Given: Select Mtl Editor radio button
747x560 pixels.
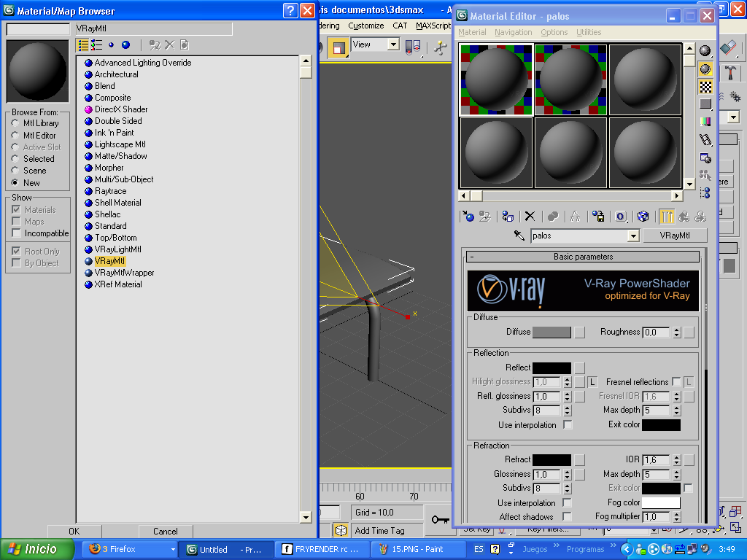Looking at the screenshot, I should [15, 135].
